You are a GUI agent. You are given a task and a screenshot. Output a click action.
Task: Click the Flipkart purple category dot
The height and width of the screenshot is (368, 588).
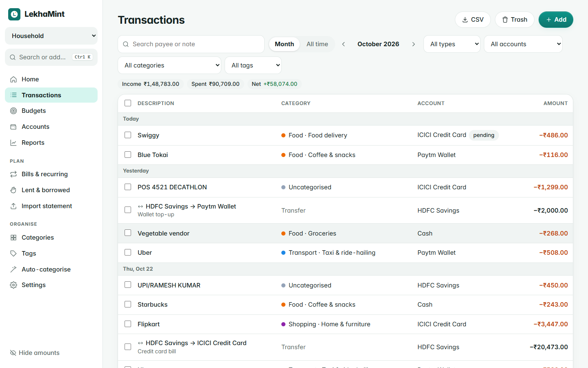tap(283, 324)
